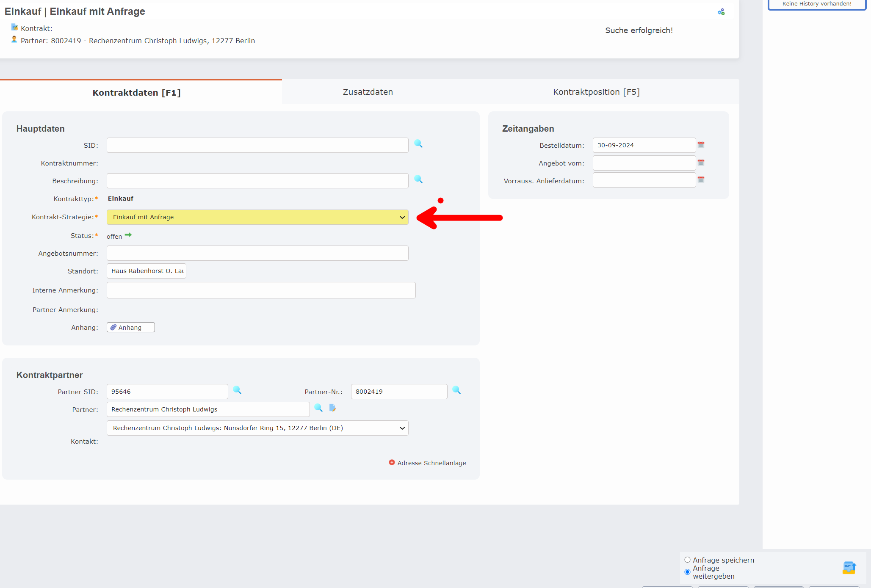Screen dimensions: 871x588
Task: Open the Standort selection field
Action: (147, 271)
